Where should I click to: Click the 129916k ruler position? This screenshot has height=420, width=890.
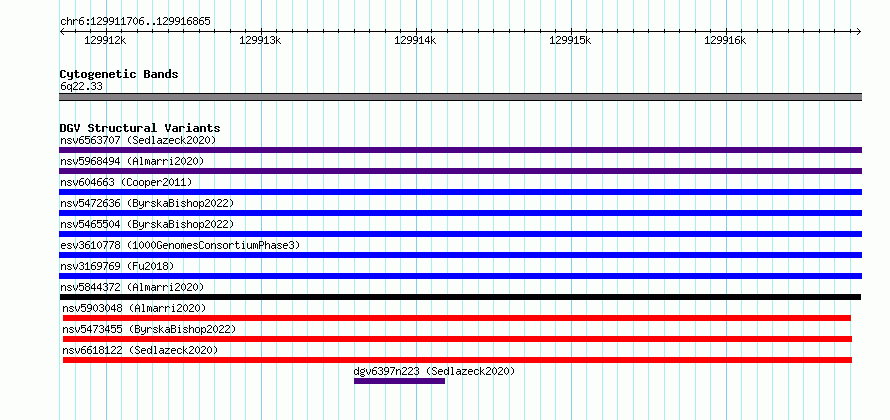click(725, 40)
